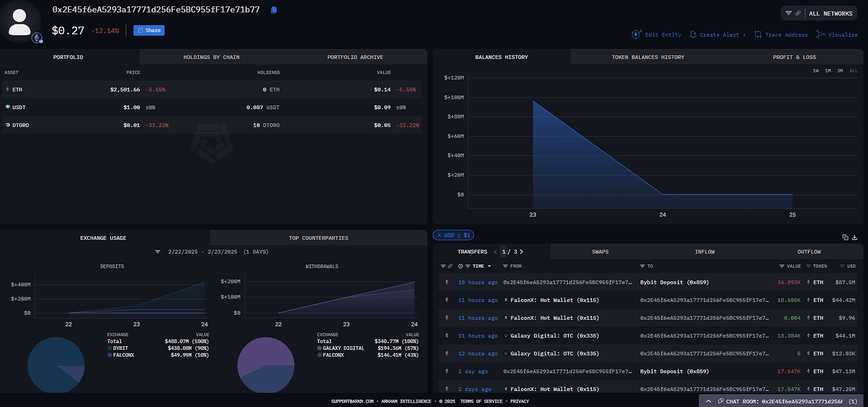Open the Visualize link
The height and width of the screenshot is (407, 868).
click(x=843, y=35)
